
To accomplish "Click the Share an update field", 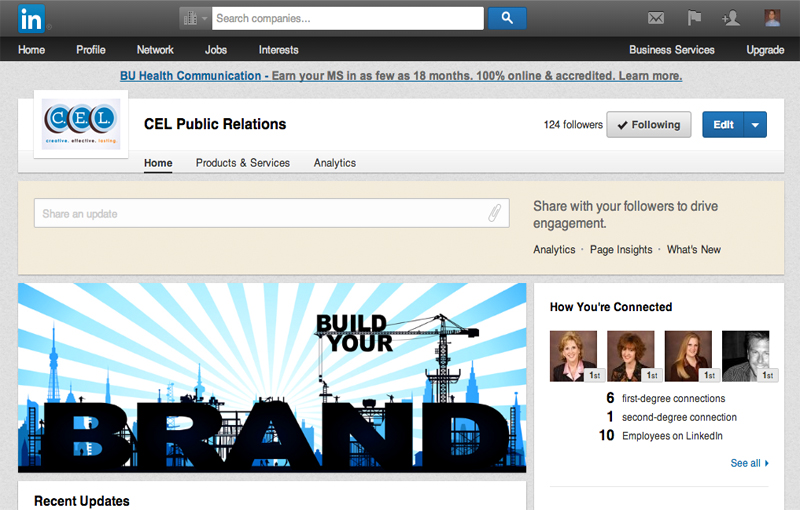I will click(271, 213).
